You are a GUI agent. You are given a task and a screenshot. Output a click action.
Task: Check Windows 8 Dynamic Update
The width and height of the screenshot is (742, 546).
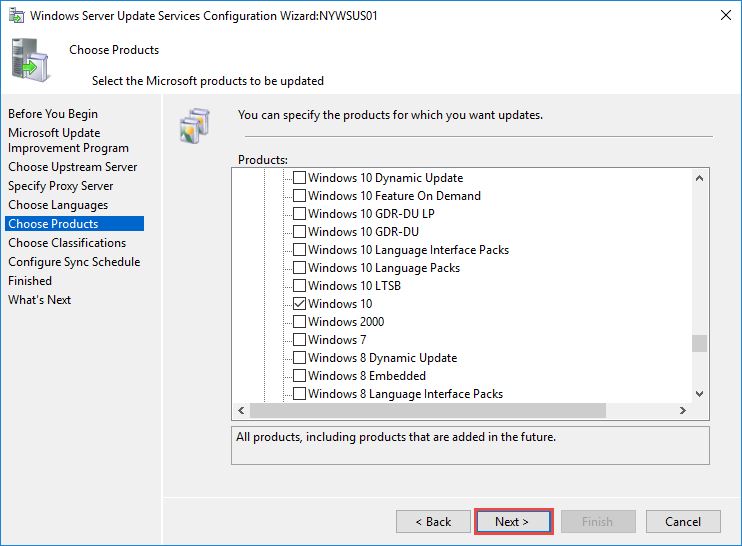(299, 358)
